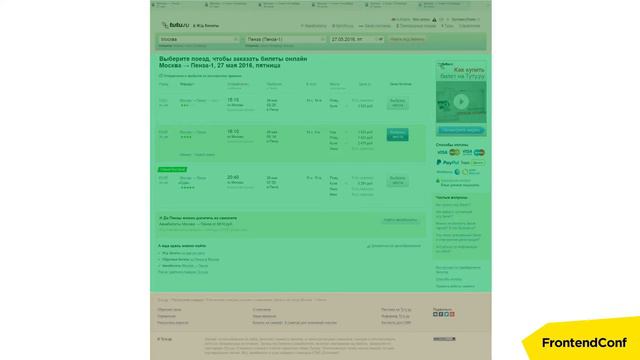The width and height of the screenshot is (640, 360).
Task: Open Туры in the top navigation
Action: (448, 26)
